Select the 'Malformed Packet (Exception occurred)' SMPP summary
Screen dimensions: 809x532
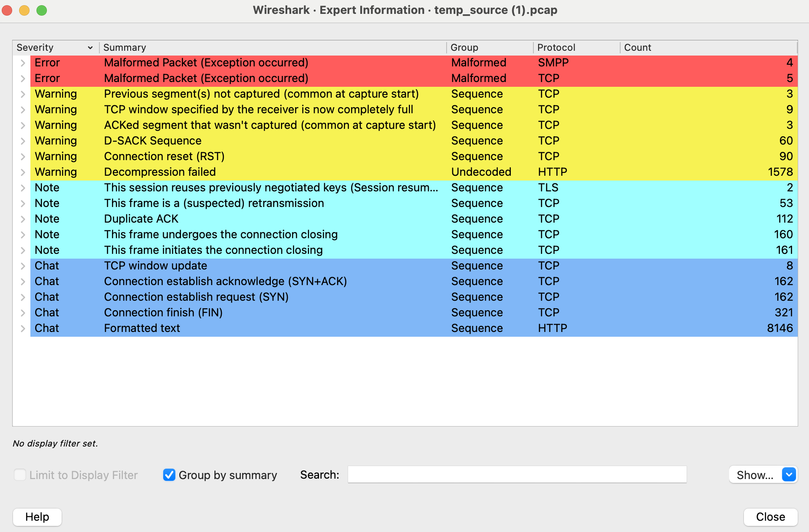pos(206,63)
